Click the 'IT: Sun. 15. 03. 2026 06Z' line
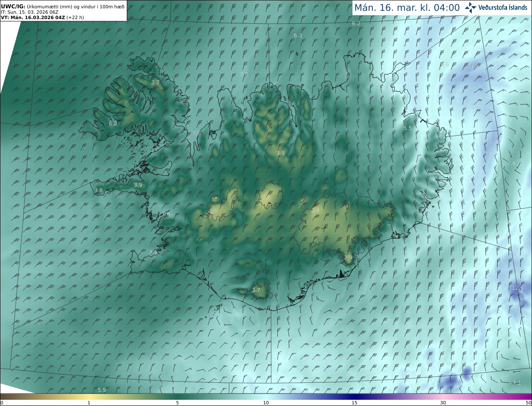 (x=30, y=12)
